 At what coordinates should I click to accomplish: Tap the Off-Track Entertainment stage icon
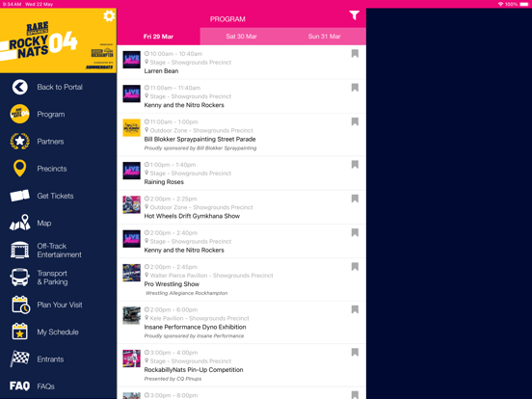pos(19,250)
